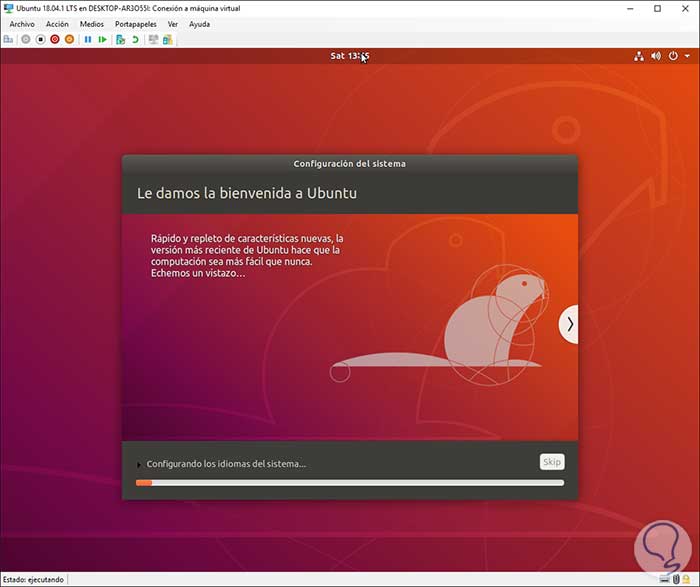This screenshot has height=587, width=700.
Task: Open the Ubuntu network status icon
Action: [x=639, y=56]
